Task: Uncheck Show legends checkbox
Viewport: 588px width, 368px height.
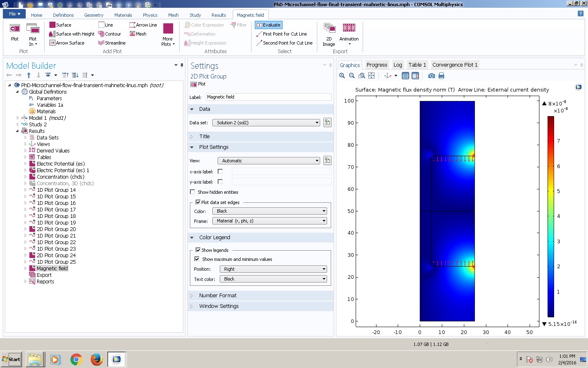Action: (x=198, y=250)
